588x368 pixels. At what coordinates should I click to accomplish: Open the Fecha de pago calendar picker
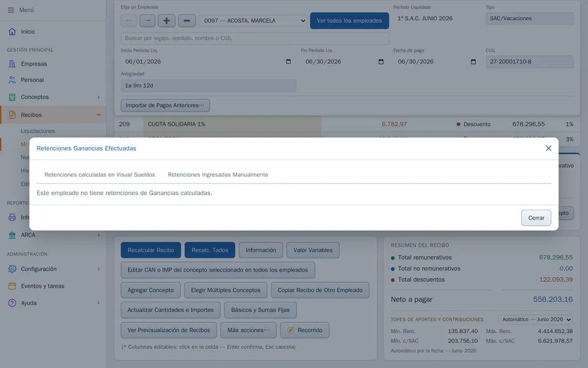pyautogui.click(x=473, y=61)
